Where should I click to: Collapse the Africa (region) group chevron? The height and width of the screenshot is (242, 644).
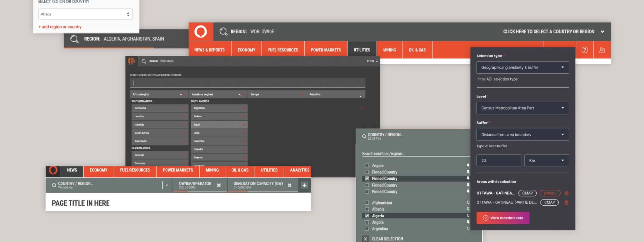(x=181, y=95)
